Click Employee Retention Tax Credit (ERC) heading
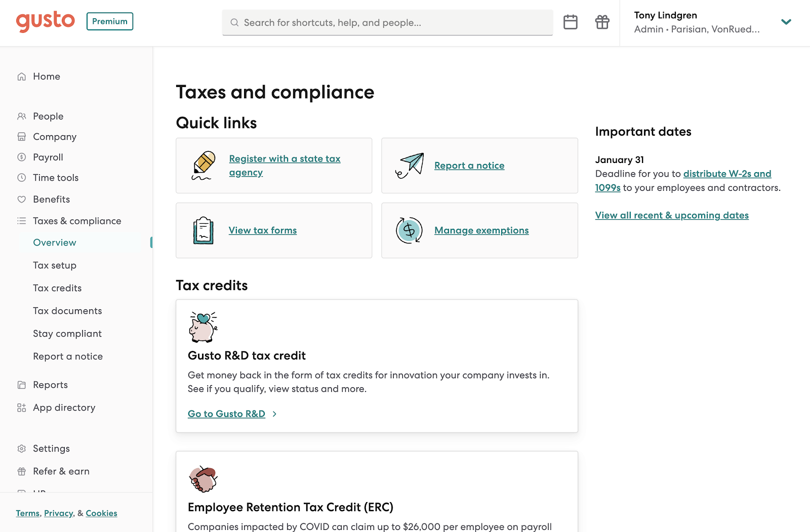Viewport: 810px width, 532px height. 291,507
